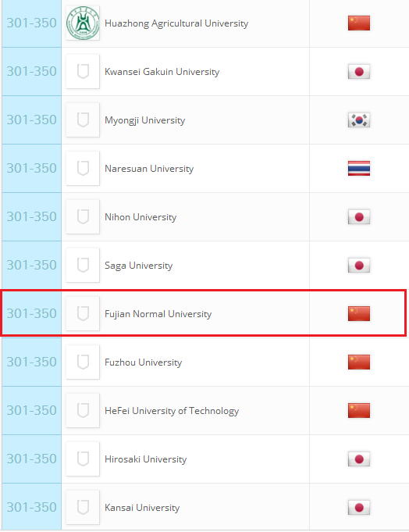This screenshot has width=409, height=532.
Task: Open the Nihon University page link
Action: click(140, 217)
